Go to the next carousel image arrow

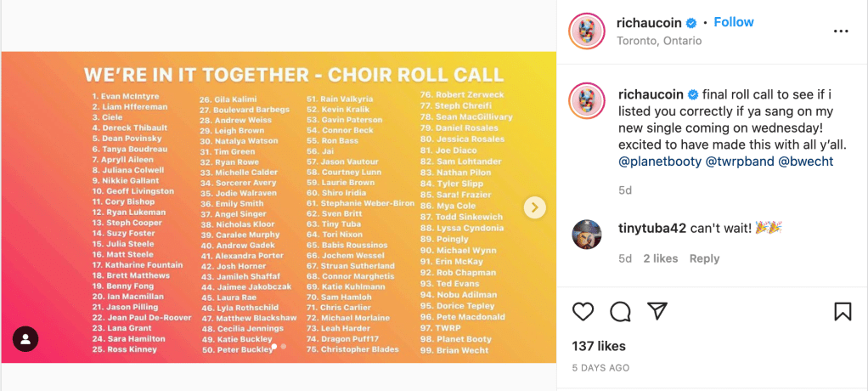pos(534,207)
